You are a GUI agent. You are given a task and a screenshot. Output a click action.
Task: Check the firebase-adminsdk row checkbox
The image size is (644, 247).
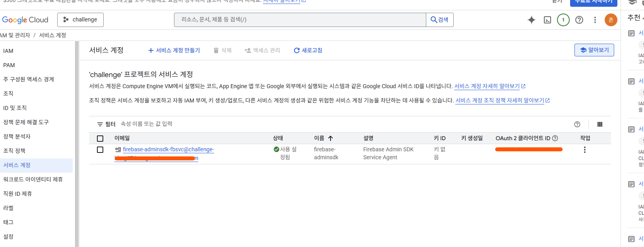click(100, 150)
